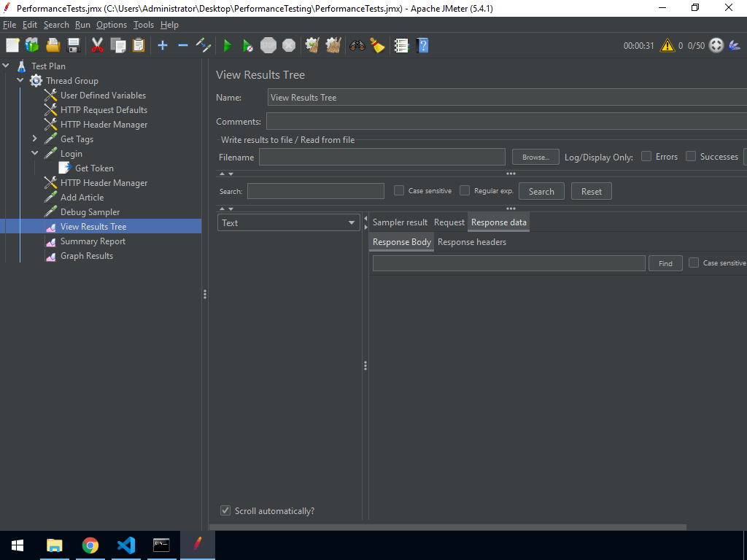
Task: Expand all nodes with plus icon
Action: (163, 45)
